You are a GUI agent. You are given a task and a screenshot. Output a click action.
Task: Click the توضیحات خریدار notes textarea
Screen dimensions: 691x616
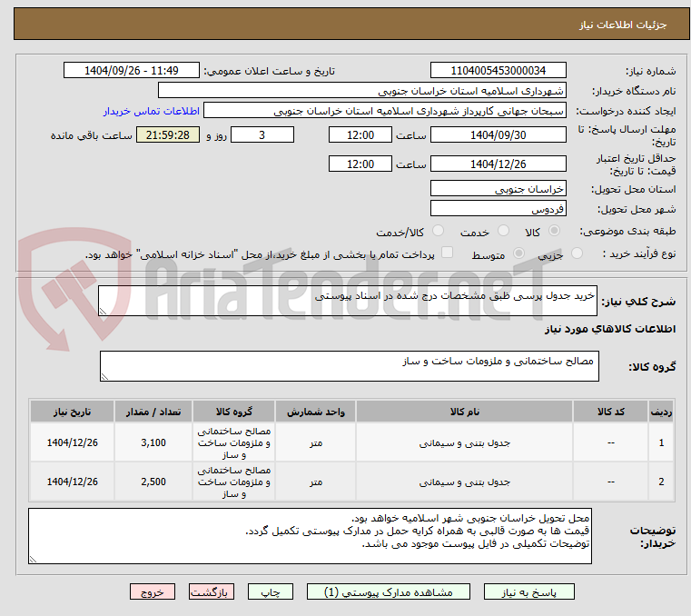(x=310, y=536)
